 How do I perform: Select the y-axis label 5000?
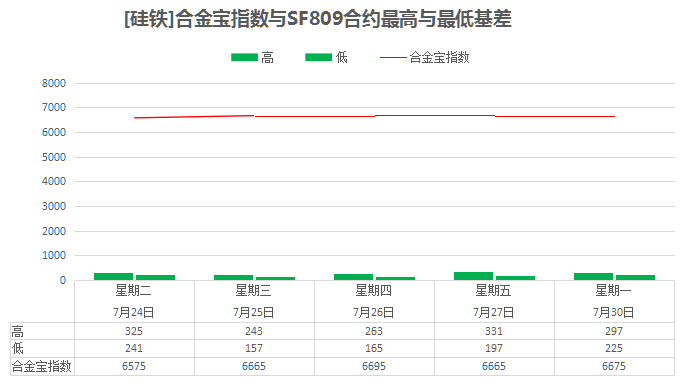pos(54,157)
